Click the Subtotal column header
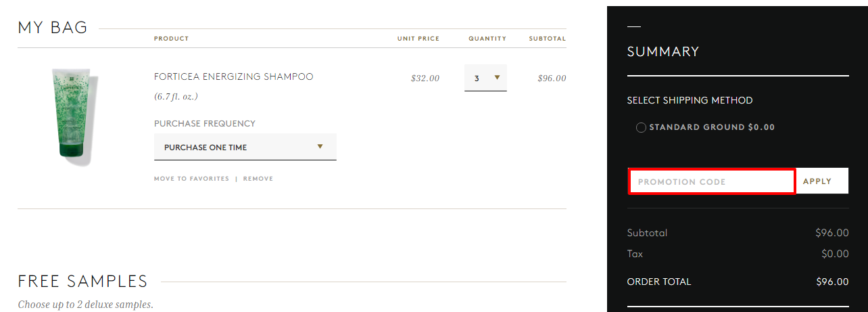Viewport: 868px width, 312px height. pyautogui.click(x=548, y=39)
